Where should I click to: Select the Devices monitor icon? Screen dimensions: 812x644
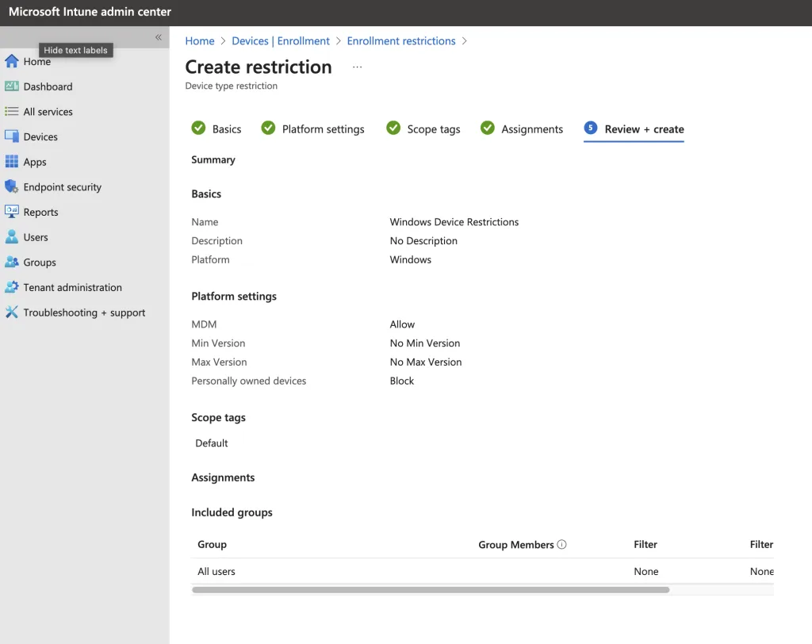click(x=11, y=136)
